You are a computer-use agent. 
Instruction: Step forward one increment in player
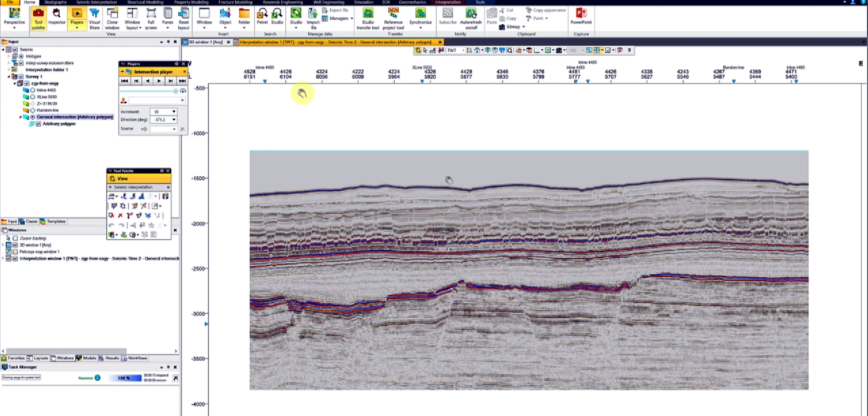click(x=171, y=81)
